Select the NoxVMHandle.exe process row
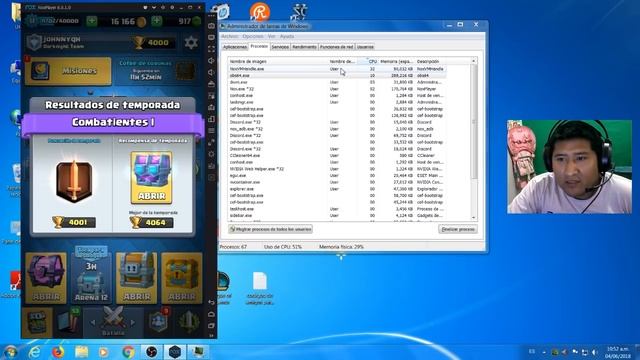The image size is (640, 360). pyautogui.click(x=337, y=69)
